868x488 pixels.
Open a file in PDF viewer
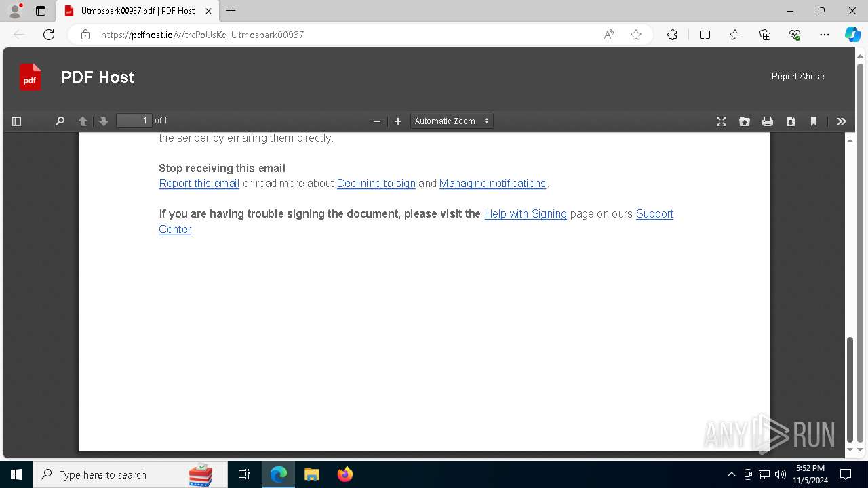[745, 121]
